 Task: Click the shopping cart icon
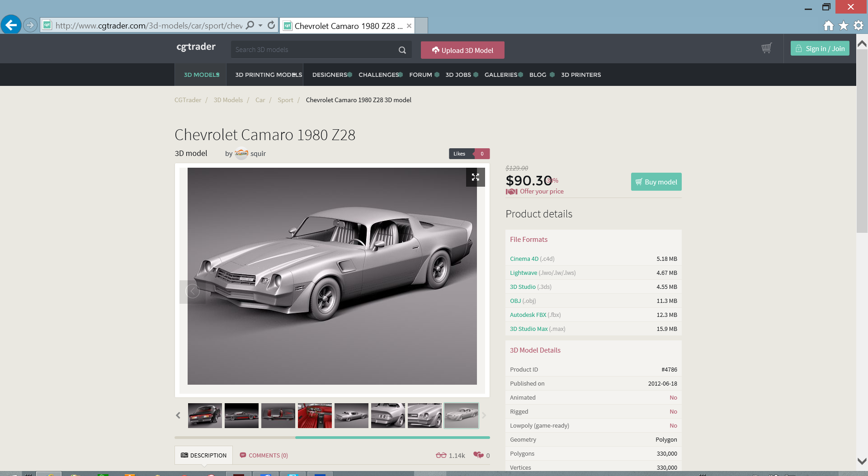pos(766,48)
